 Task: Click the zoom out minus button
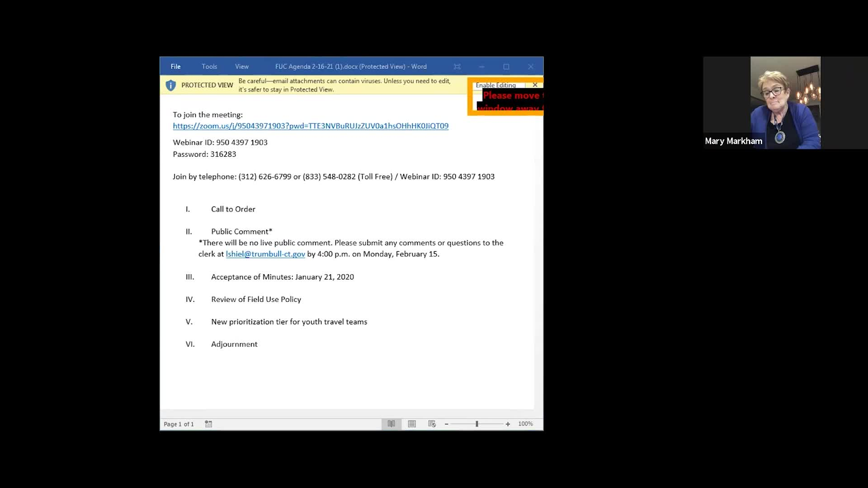[446, 424]
